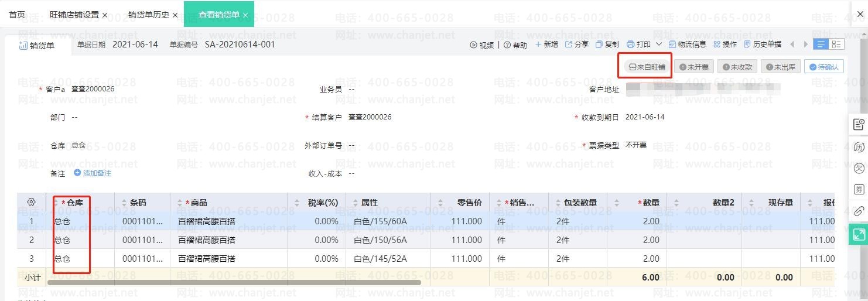Open the 劵 coupon sidebar icon
The image size is (868, 301).
click(x=859, y=189)
